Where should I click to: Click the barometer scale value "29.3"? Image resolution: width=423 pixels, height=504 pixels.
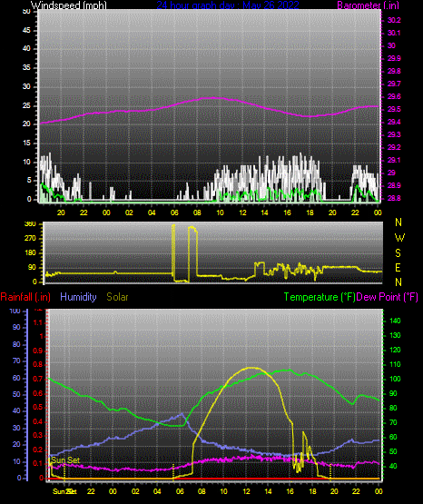[x=394, y=134]
